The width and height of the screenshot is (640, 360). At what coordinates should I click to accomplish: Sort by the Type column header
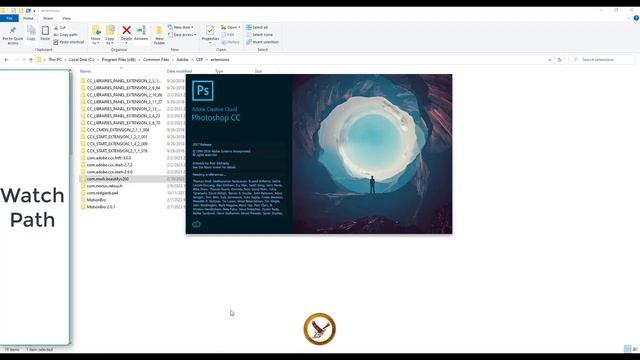click(219, 71)
